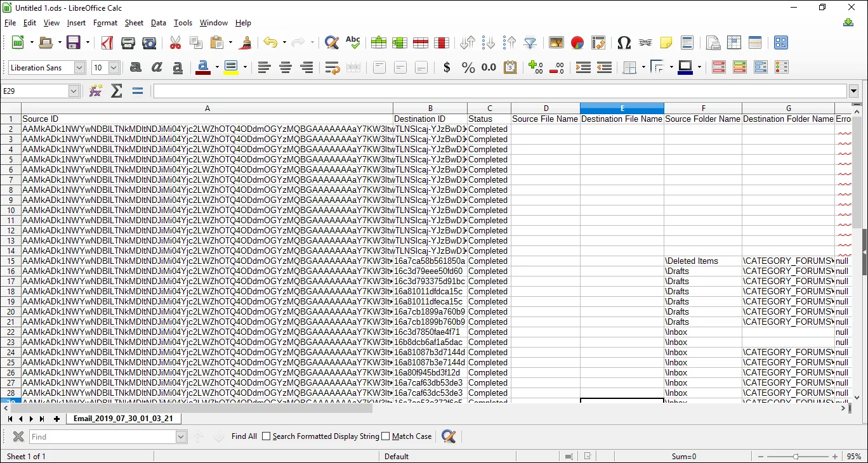Export directly as PDF icon
868x463 pixels.
pyautogui.click(x=107, y=42)
